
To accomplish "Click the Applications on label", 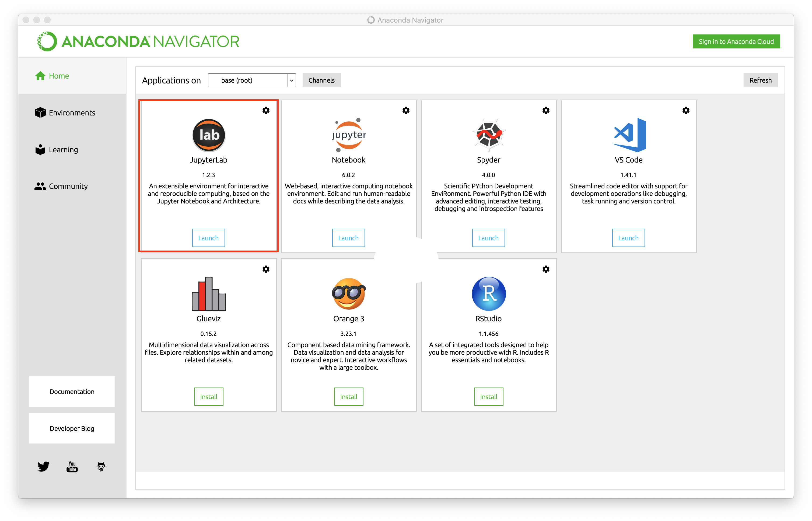I will [x=171, y=80].
